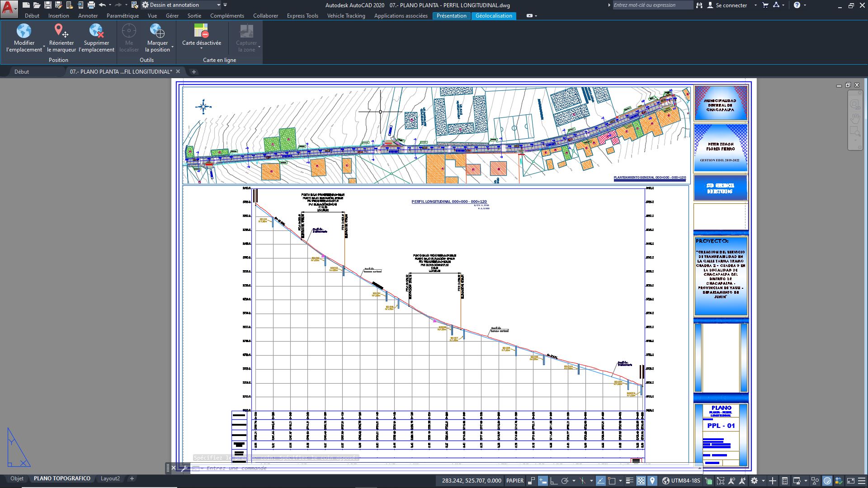Toggle ortho mode in status bar
Screen dimensions: 868x488
[x=554, y=481]
